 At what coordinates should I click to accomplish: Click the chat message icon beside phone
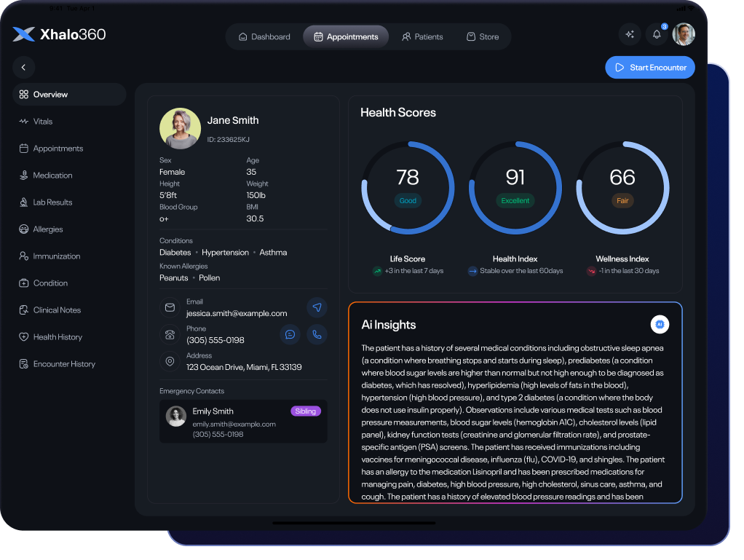(x=290, y=334)
